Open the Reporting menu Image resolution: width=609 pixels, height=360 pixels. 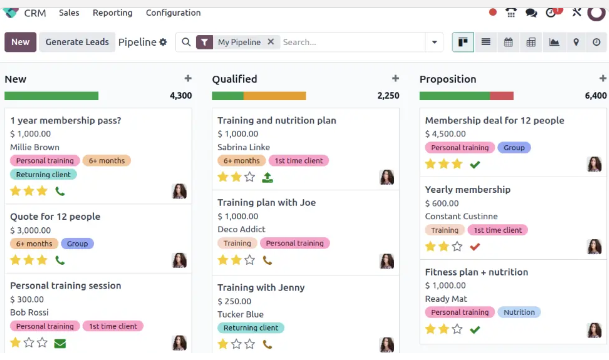[x=112, y=13]
